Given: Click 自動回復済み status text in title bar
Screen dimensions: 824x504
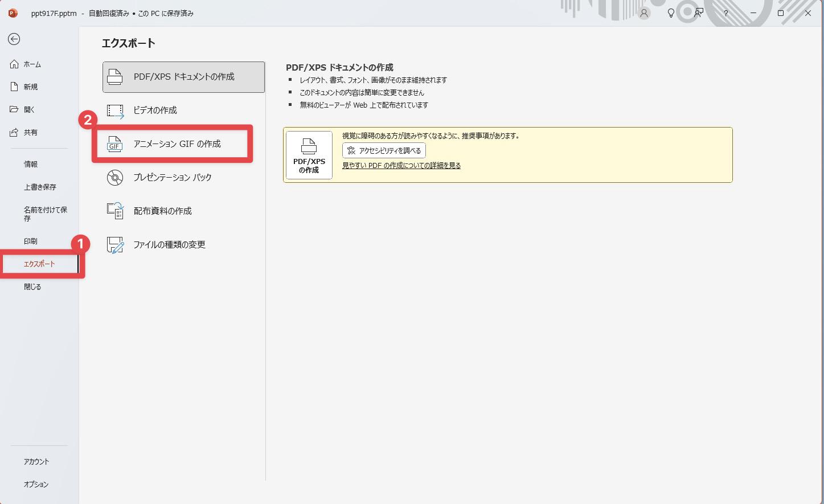Looking at the screenshot, I should (x=109, y=13).
